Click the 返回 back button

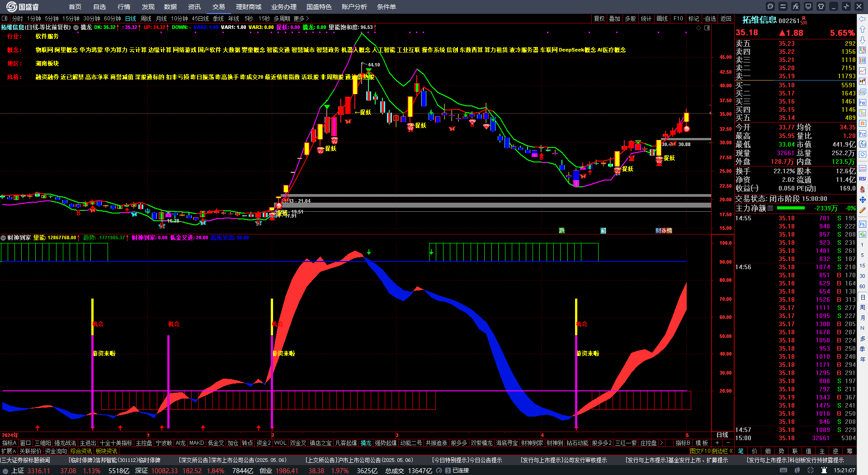coord(726,19)
